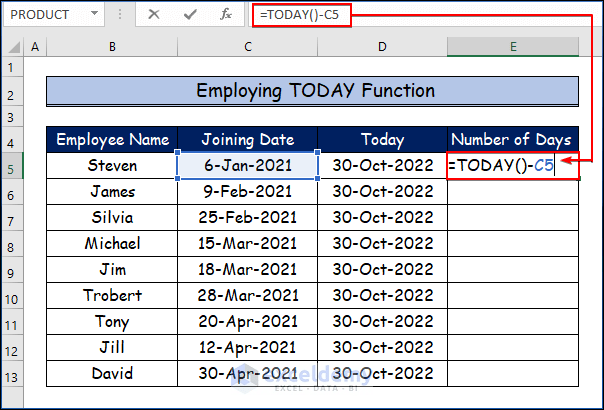604x410 pixels.
Task: Click inside the formula bar text =TODAY()-C5
Action: pyautogui.click(x=301, y=15)
